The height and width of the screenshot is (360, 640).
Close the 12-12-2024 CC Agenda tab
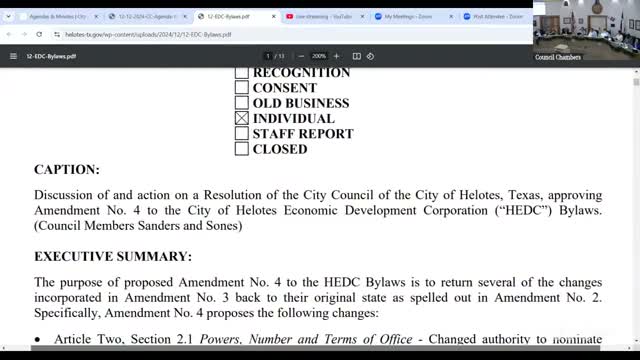pos(185,16)
